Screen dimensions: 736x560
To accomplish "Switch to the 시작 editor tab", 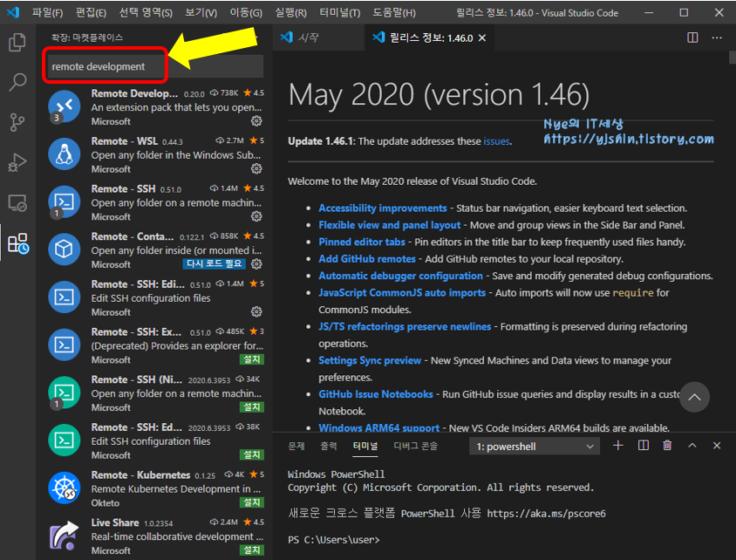I will click(317, 38).
